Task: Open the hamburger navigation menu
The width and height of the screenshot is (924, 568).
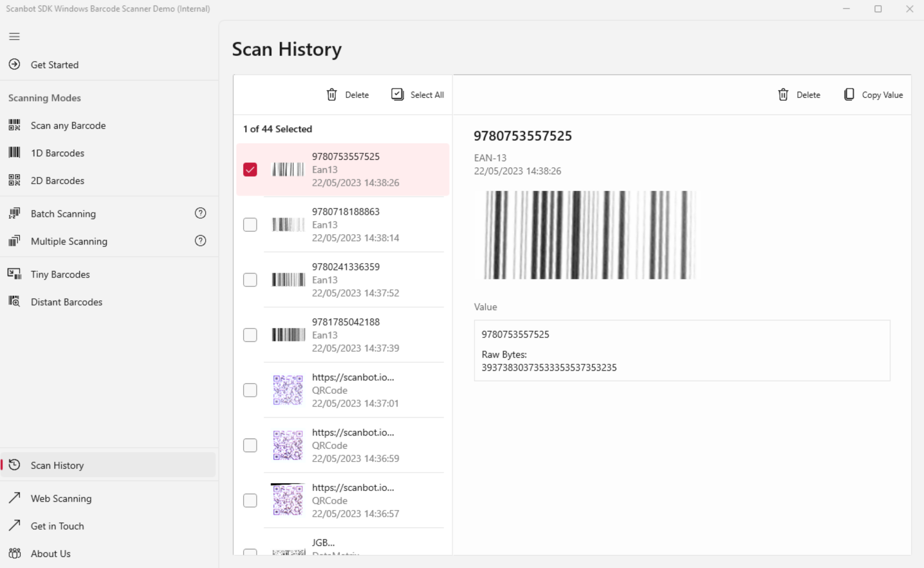Action: [x=14, y=36]
